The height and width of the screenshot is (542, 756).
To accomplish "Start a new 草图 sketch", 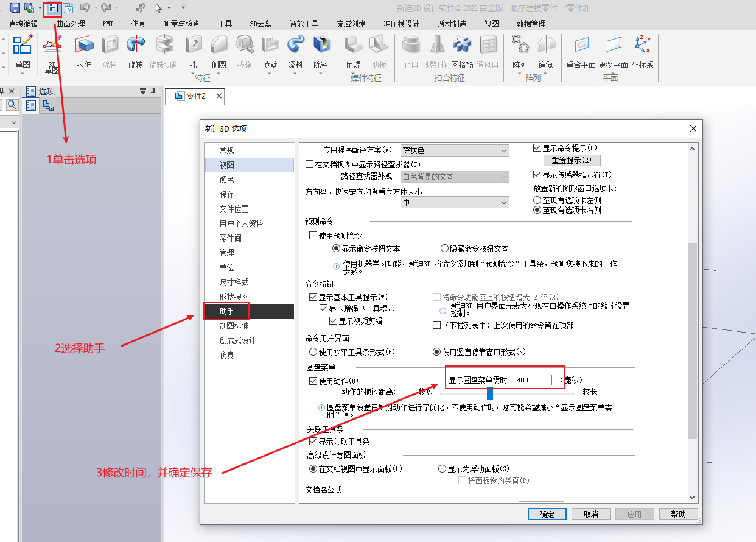I will pyautogui.click(x=23, y=52).
